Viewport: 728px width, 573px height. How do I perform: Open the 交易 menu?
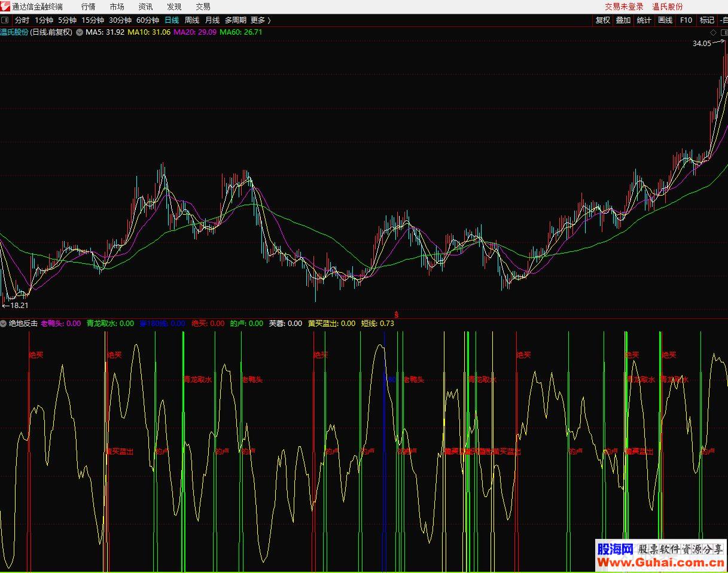pos(203,7)
